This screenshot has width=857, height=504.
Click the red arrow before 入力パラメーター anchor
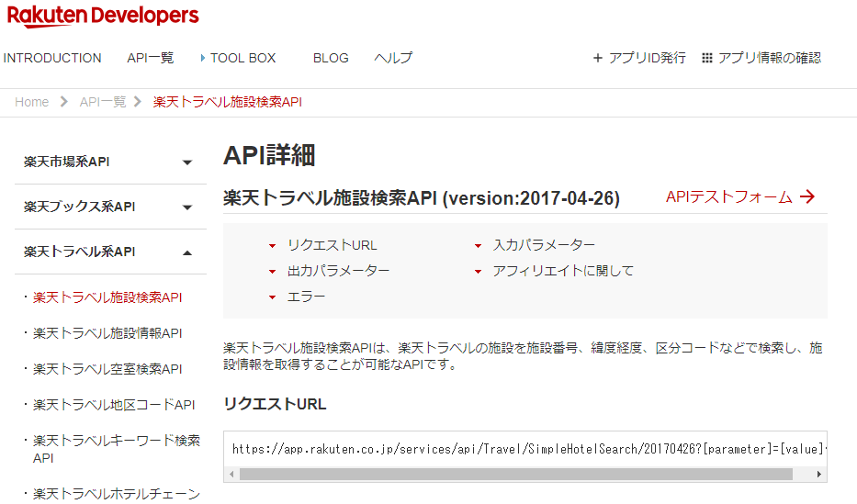point(478,246)
